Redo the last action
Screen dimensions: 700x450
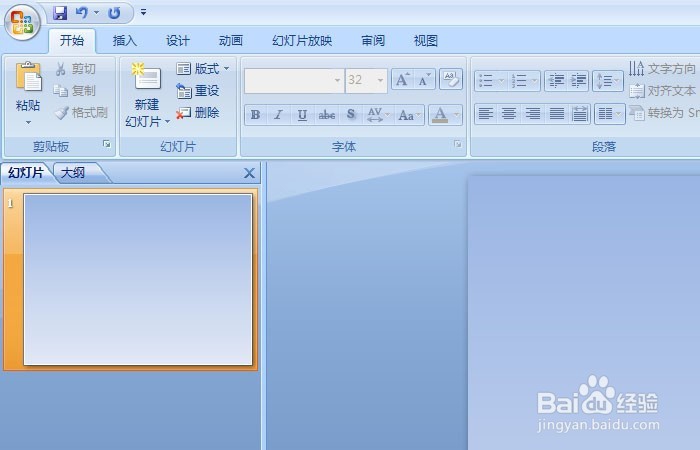pos(114,12)
